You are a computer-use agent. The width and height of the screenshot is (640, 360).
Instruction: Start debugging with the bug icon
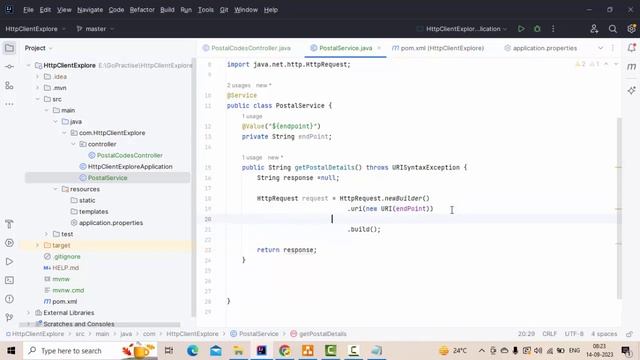pos(537,29)
